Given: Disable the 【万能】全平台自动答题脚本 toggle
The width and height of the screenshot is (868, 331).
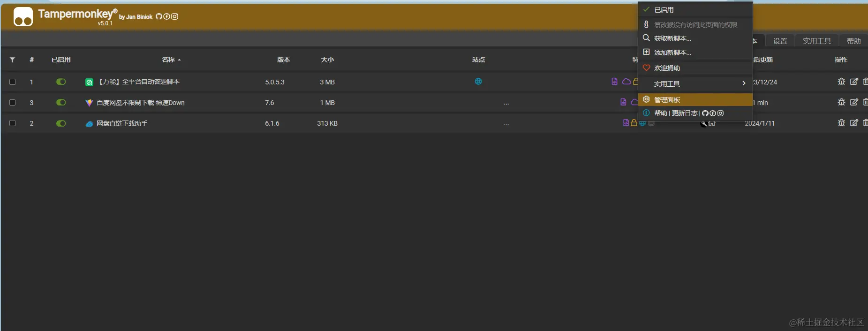Looking at the screenshot, I should tap(61, 82).
